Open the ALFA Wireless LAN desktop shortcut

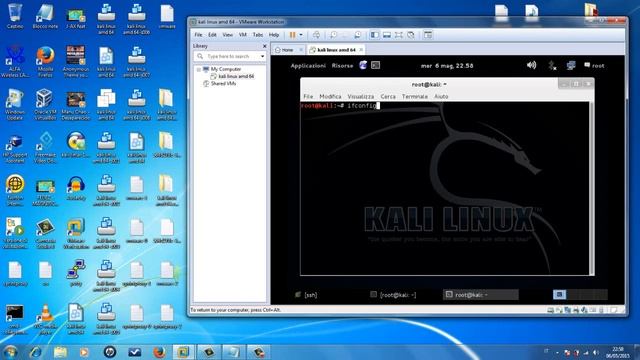pos(15,62)
